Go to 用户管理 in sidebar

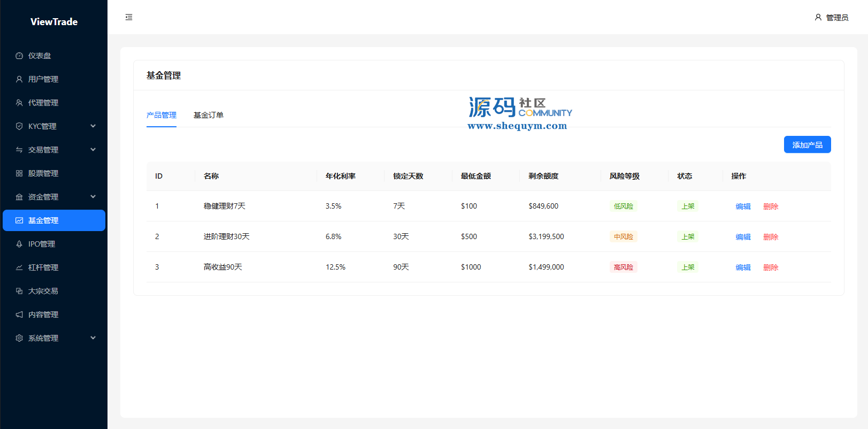[x=54, y=79]
